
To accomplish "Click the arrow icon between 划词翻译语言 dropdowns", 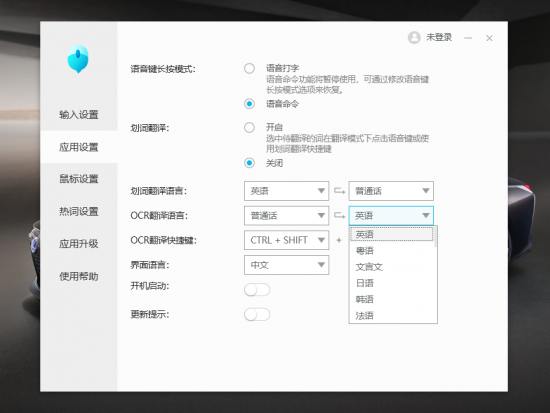I will pyautogui.click(x=339, y=191).
